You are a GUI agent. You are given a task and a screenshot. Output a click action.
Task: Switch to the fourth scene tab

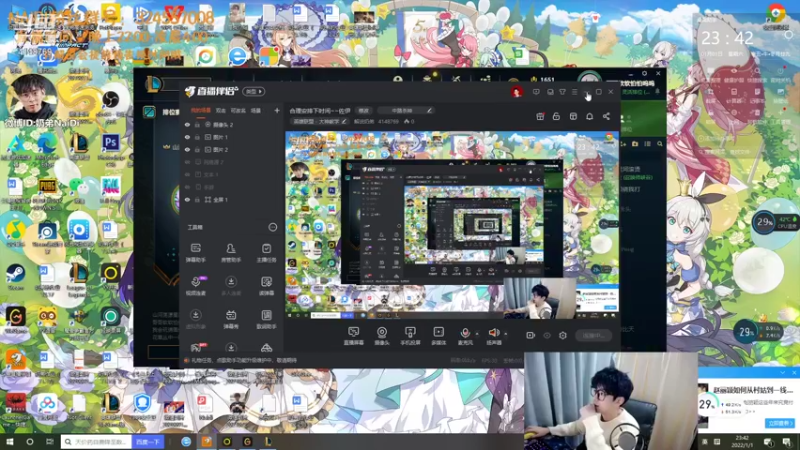pyautogui.click(x=256, y=110)
